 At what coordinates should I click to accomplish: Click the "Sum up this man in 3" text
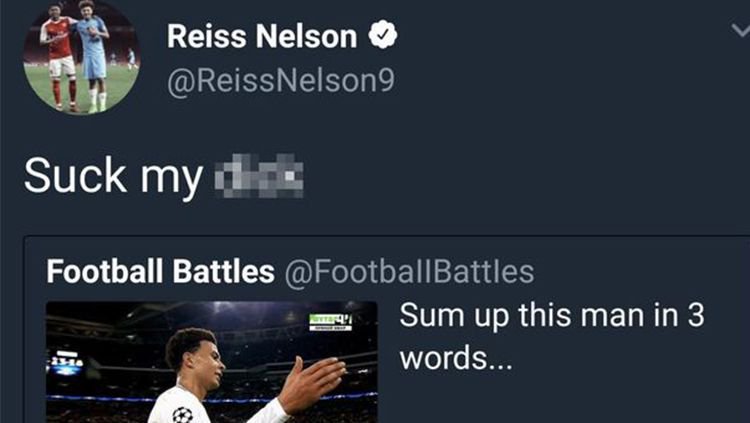pyautogui.click(x=552, y=317)
